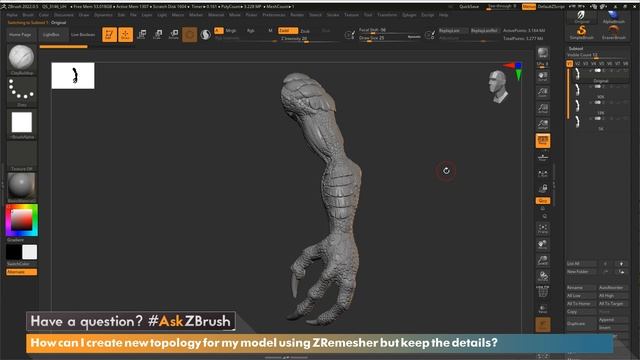Image resolution: width=640 pixels, height=360 pixels.
Task: Toggle the Floor grid button
Action: click(542, 157)
